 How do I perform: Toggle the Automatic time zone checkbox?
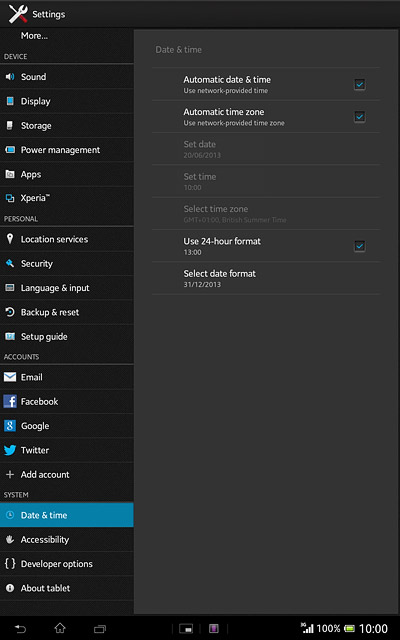coord(359,117)
